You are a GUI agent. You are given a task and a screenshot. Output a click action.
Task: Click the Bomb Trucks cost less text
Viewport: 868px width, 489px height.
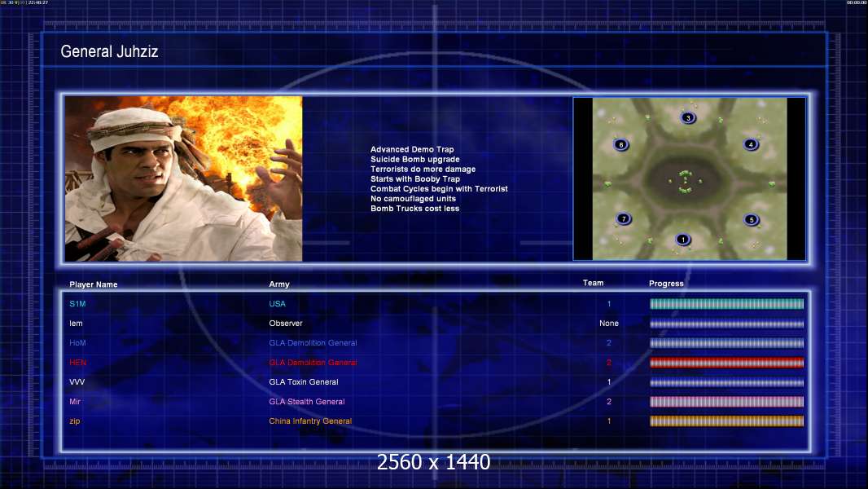414,208
